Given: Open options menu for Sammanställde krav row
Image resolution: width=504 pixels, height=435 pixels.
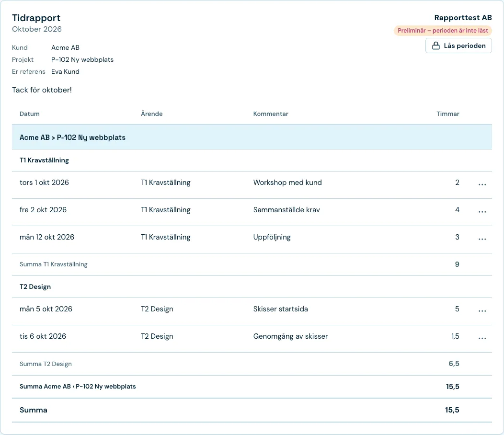Looking at the screenshot, I should coord(482,212).
